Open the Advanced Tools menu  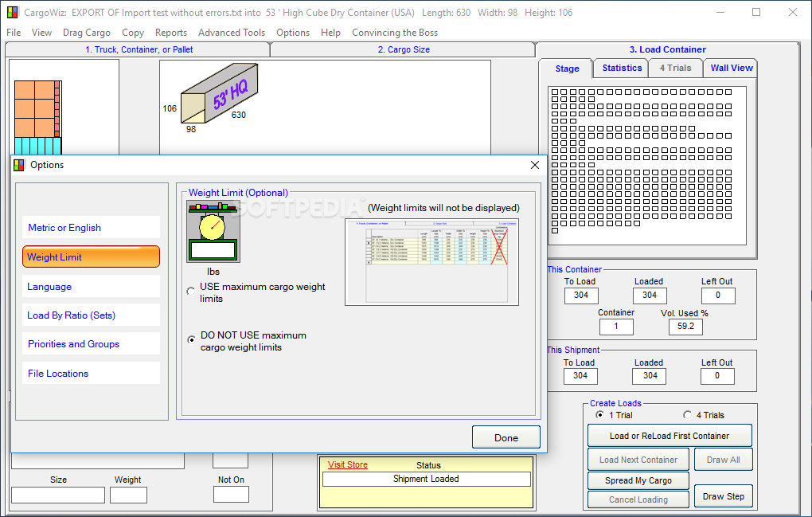[232, 33]
